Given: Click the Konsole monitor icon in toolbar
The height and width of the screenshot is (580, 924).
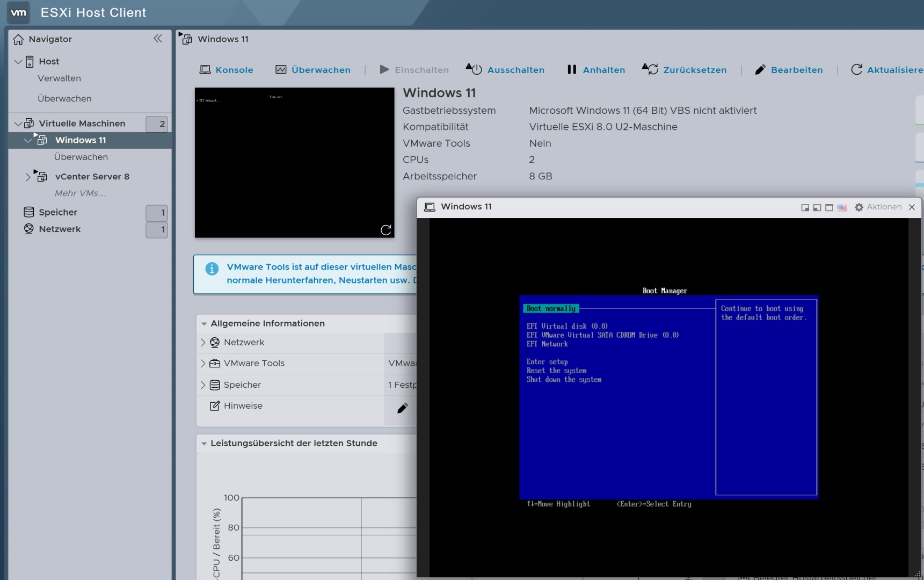Looking at the screenshot, I should pyautogui.click(x=205, y=69).
